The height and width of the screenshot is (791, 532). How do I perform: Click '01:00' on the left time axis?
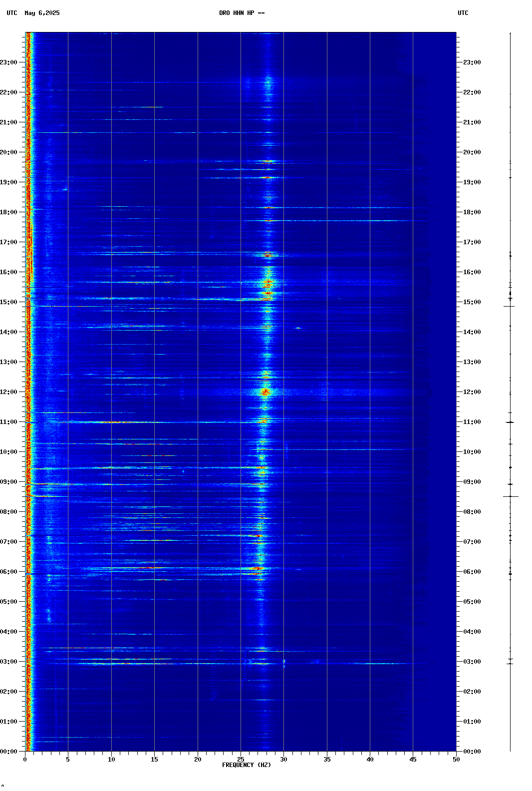pyautogui.click(x=8, y=722)
